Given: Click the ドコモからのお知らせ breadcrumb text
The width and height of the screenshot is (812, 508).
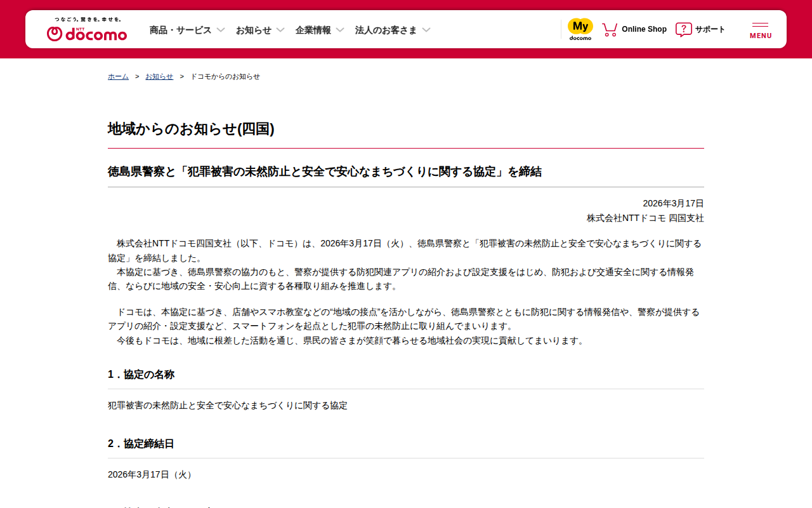Looking at the screenshot, I should tap(225, 76).
